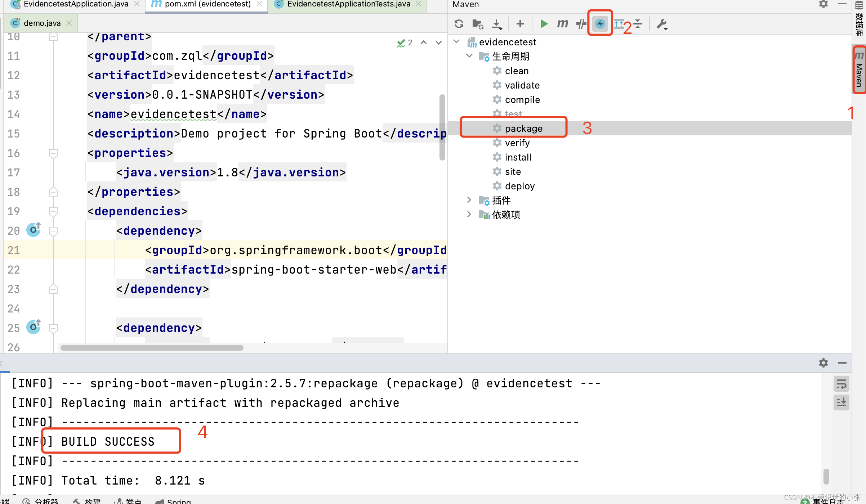
Task: Toggle Offline Mode in the Maven toolbar
Action: 581,24
